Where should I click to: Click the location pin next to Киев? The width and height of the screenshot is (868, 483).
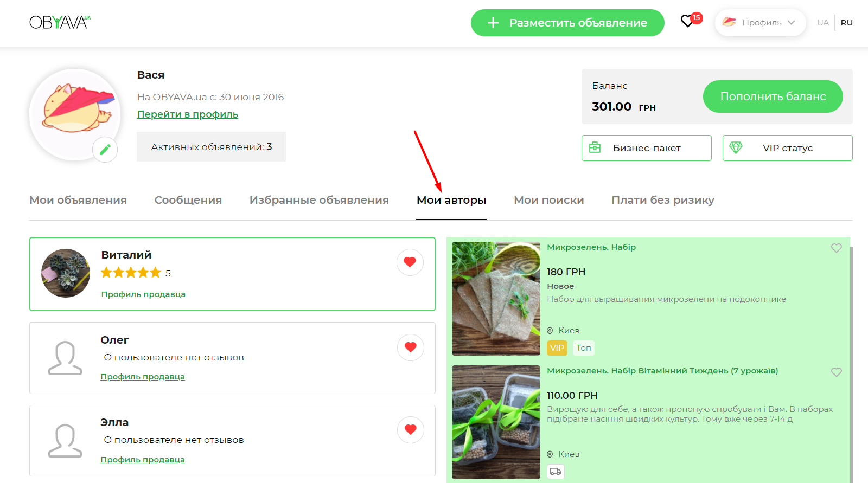pyautogui.click(x=550, y=331)
